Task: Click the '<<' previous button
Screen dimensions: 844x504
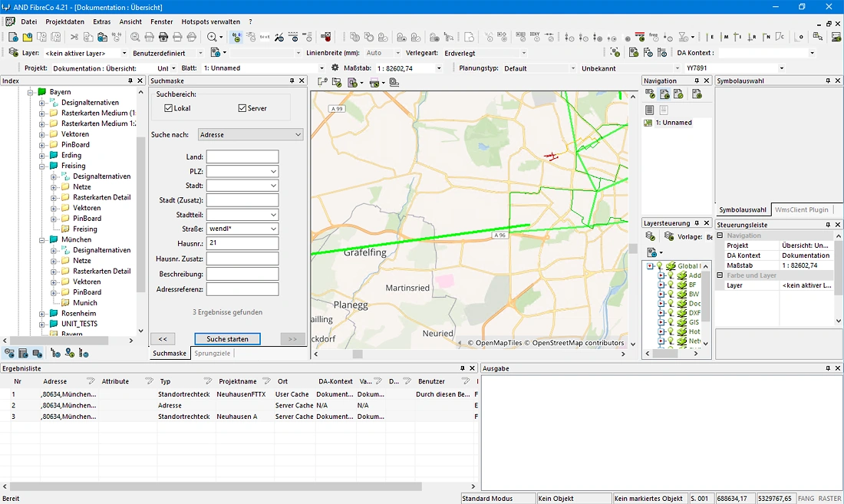Action: 163,339
